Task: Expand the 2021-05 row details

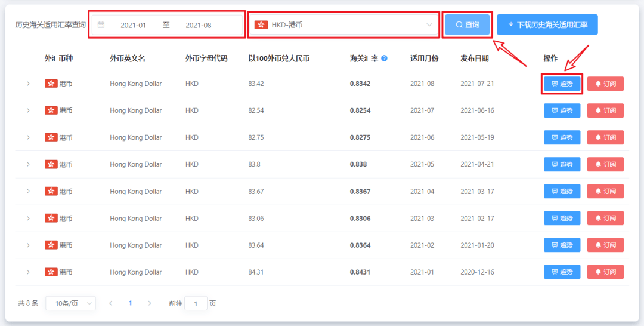Action: pos(28,164)
